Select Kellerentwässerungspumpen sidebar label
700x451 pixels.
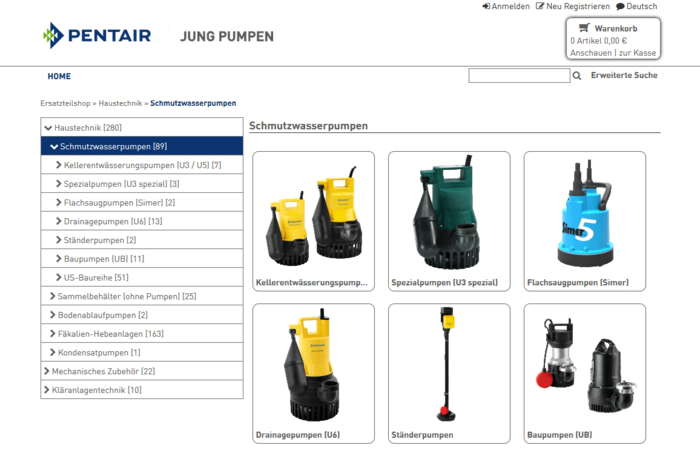coord(142,165)
